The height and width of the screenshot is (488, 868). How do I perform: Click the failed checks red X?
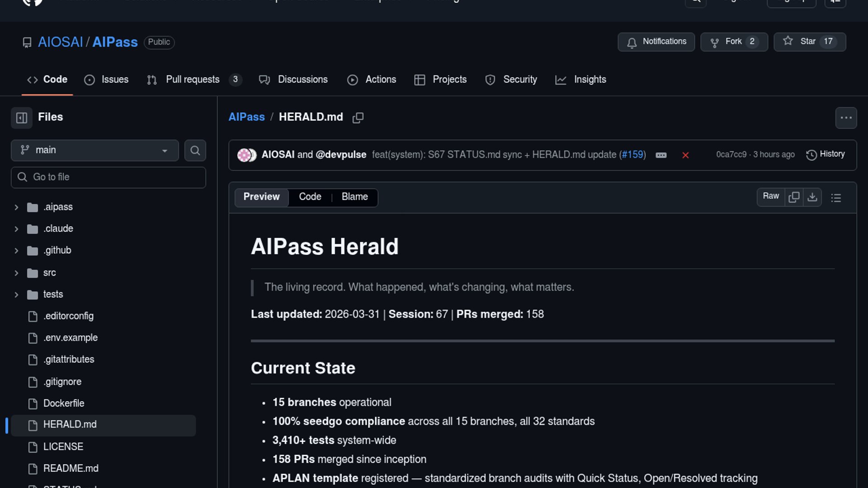pos(685,155)
